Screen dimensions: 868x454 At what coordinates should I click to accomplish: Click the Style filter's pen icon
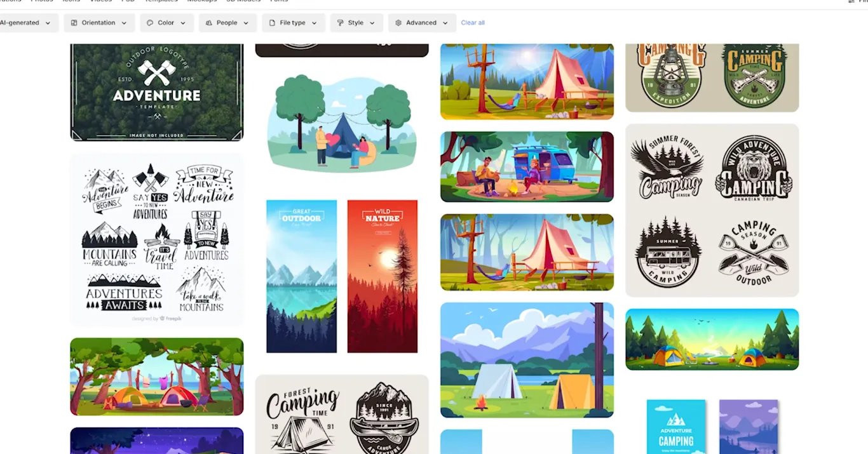pos(340,22)
